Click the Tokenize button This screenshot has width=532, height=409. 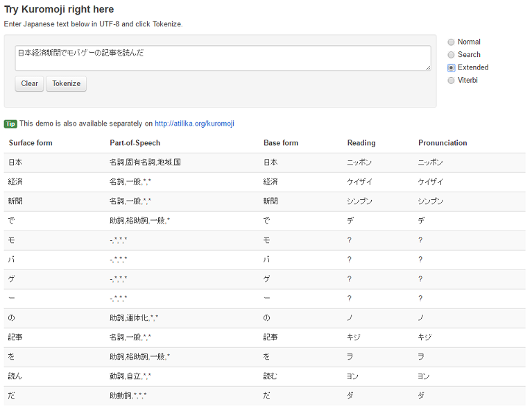[66, 83]
